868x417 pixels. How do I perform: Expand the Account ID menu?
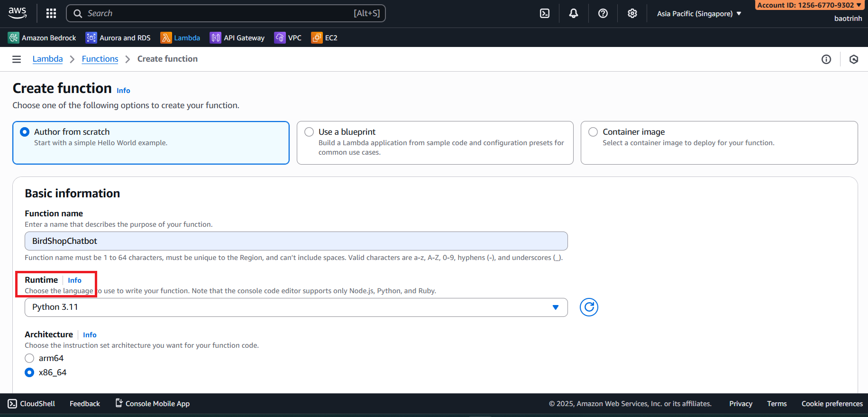click(809, 5)
